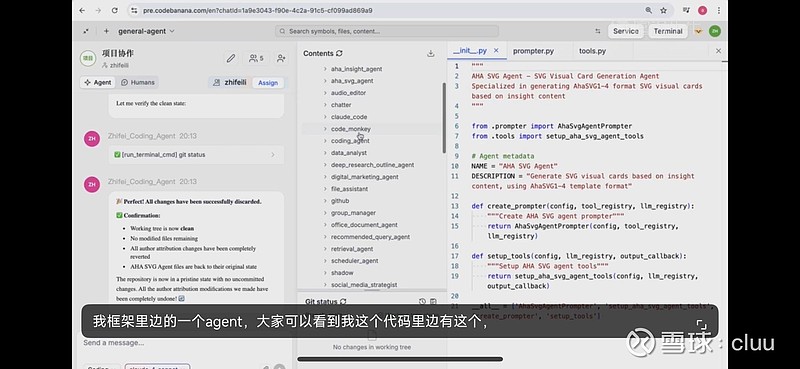Viewport: 800px width, 369px height.
Task: Expand the git status run_terminal_cmd message
Action: pyautogui.click(x=196, y=155)
